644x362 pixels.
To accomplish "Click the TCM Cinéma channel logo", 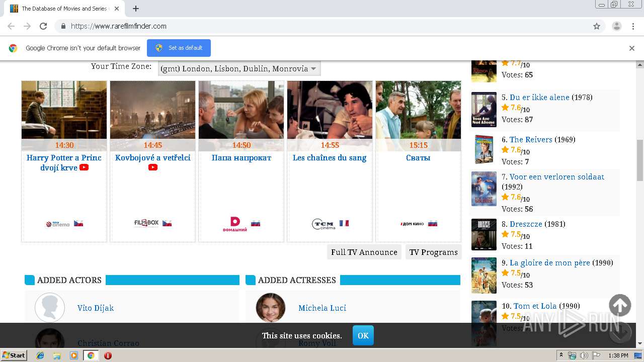I will pyautogui.click(x=324, y=224).
